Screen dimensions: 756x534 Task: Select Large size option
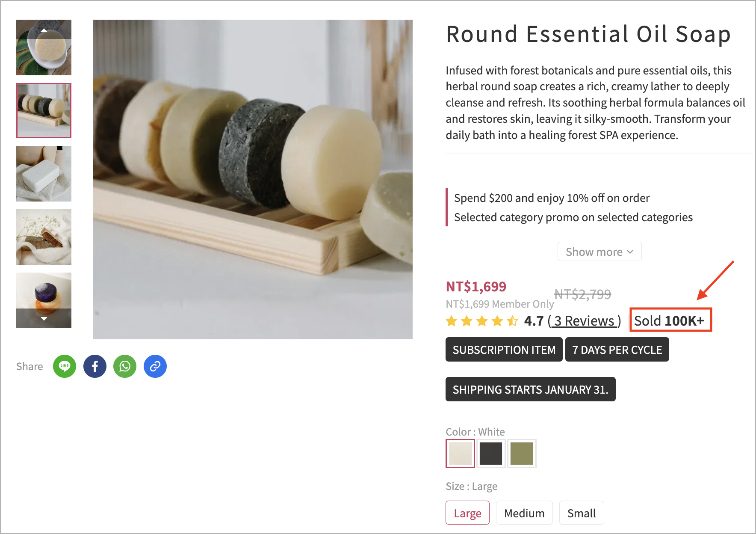click(467, 513)
